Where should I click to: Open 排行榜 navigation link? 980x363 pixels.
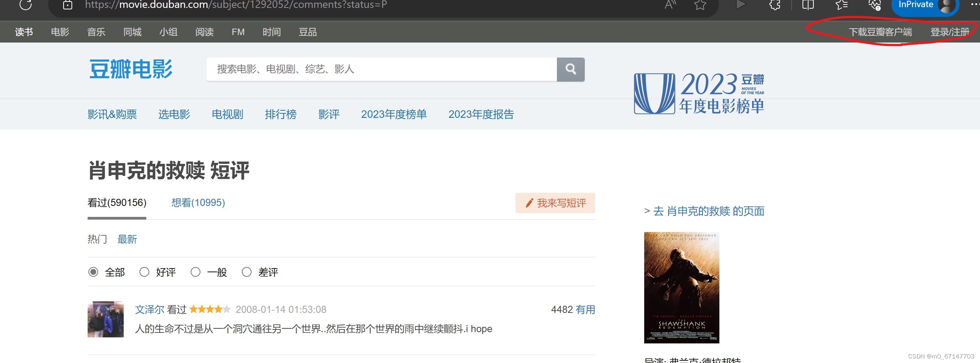pyautogui.click(x=281, y=114)
